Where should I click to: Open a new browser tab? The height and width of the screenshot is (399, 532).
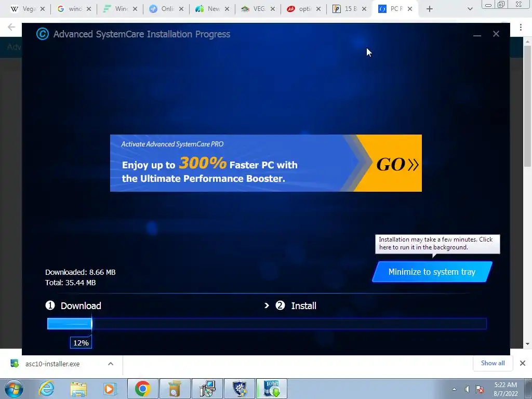430,9
